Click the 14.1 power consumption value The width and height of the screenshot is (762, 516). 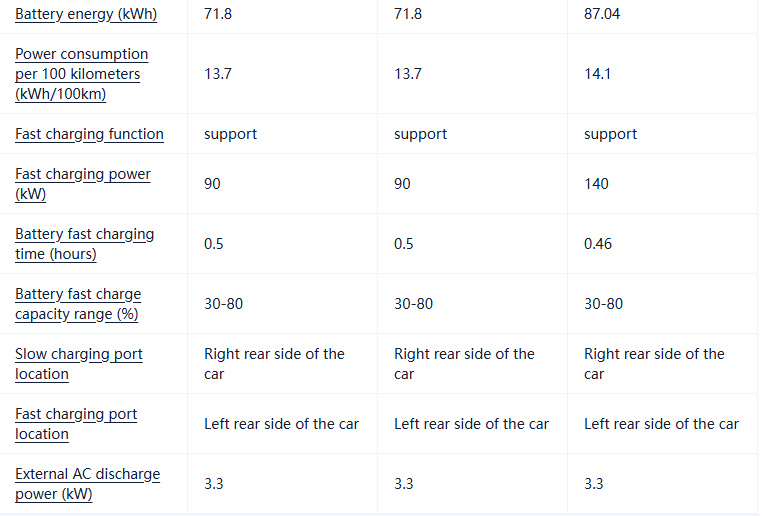click(x=597, y=74)
